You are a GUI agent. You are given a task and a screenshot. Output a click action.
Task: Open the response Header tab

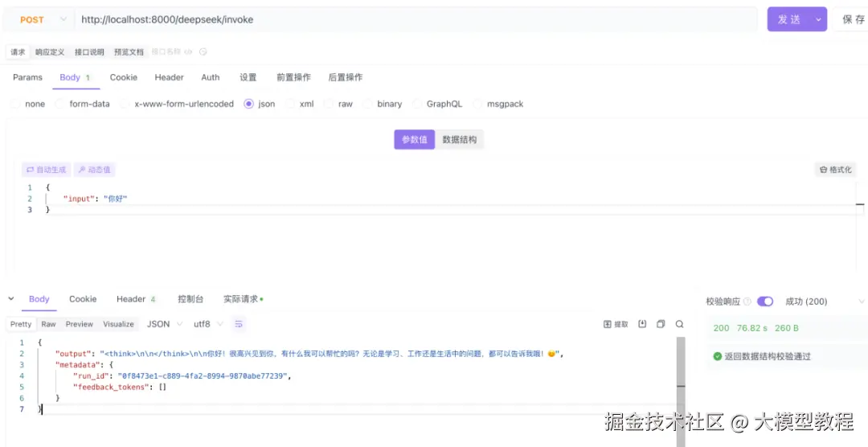coord(136,299)
